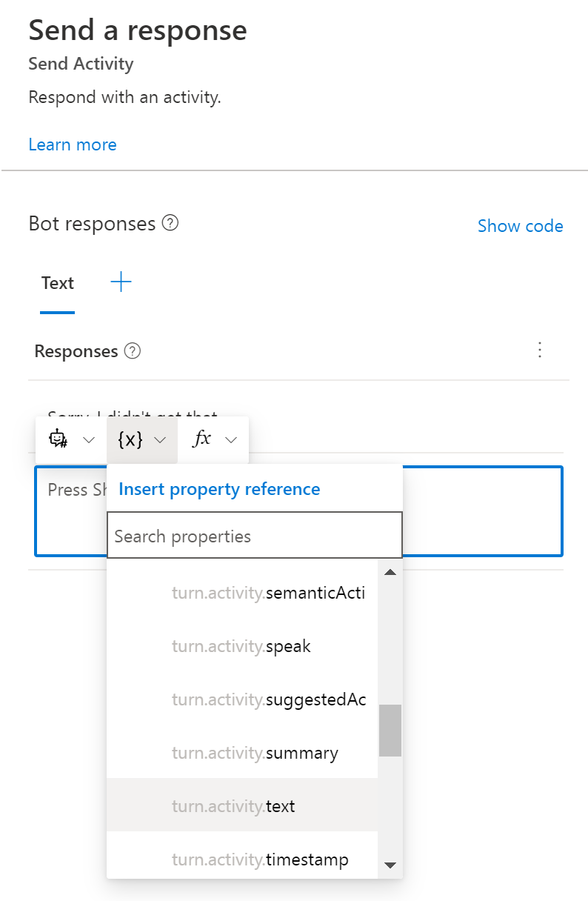
Task: Expand the template reference dropdown chevron
Action: (x=89, y=440)
